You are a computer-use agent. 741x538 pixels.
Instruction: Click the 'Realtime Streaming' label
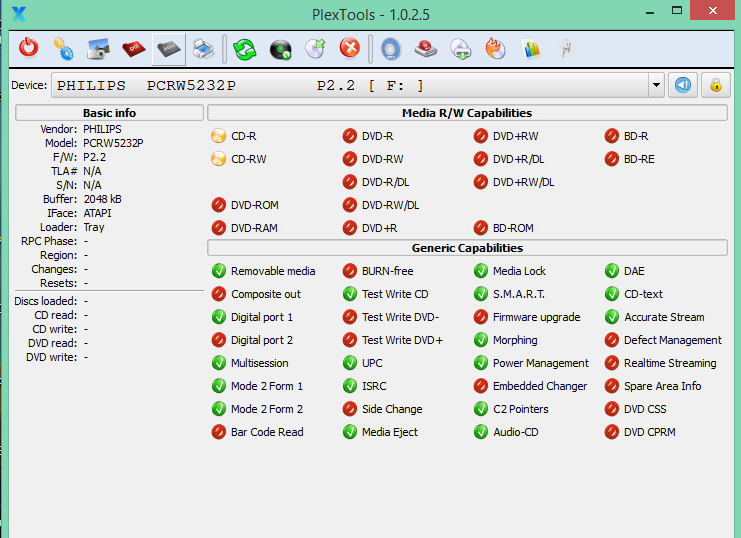(670, 363)
